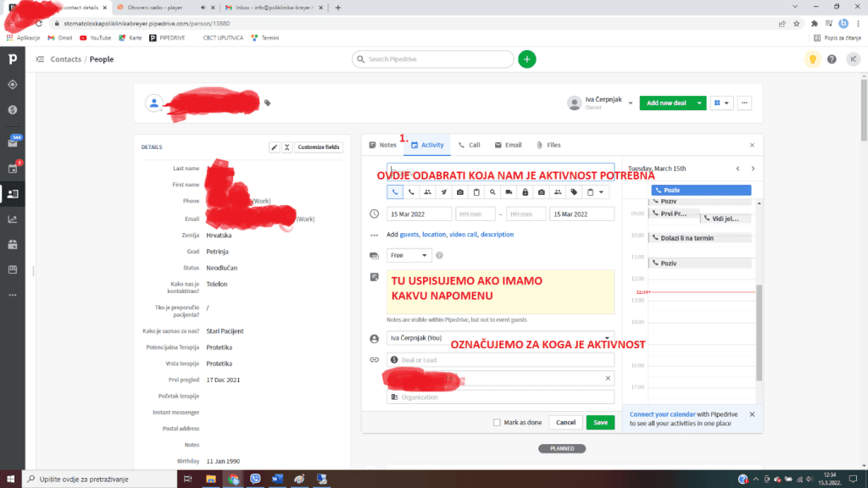Click the Deal or Lead input field

click(500, 360)
